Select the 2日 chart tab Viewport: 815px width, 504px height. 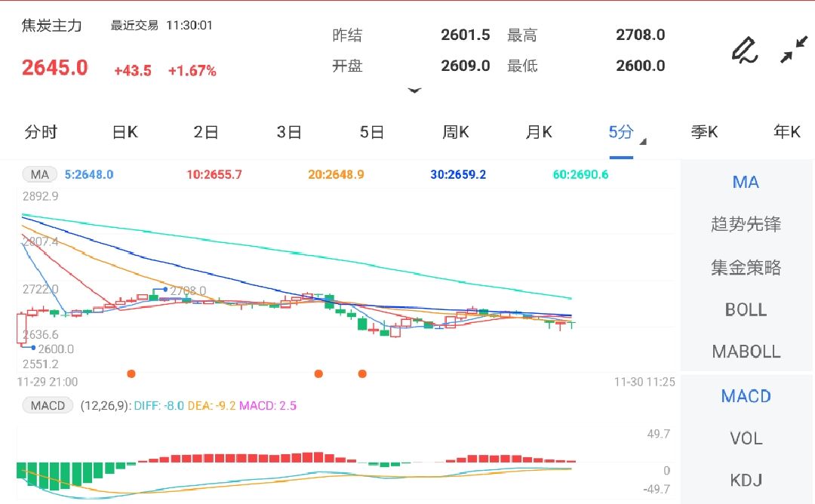[206, 132]
